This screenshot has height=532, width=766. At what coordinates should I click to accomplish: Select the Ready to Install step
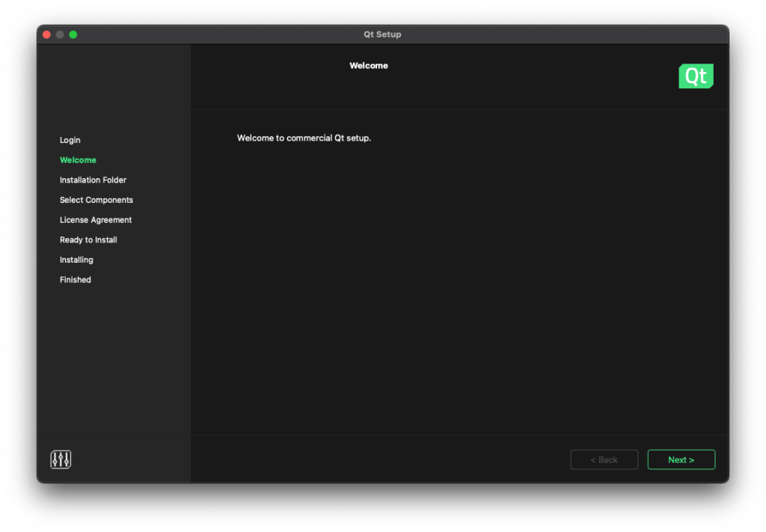point(88,240)
